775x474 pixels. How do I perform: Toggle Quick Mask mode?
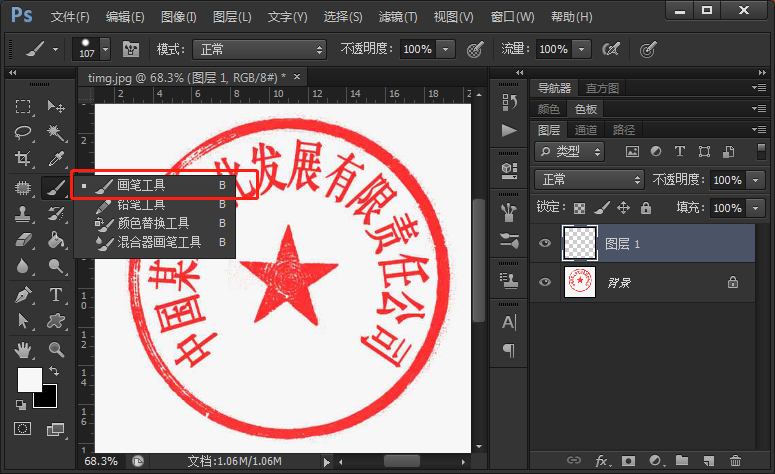point(23,429)
